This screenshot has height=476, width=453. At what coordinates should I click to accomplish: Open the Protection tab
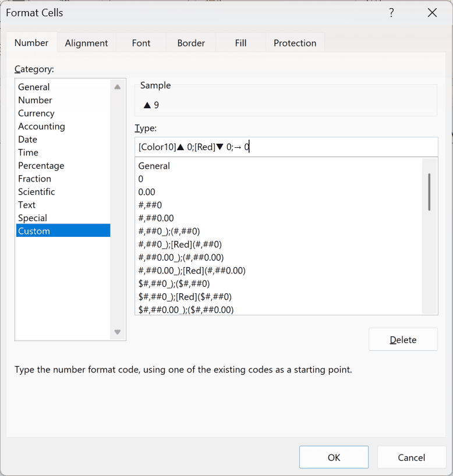tap(295, 43)
